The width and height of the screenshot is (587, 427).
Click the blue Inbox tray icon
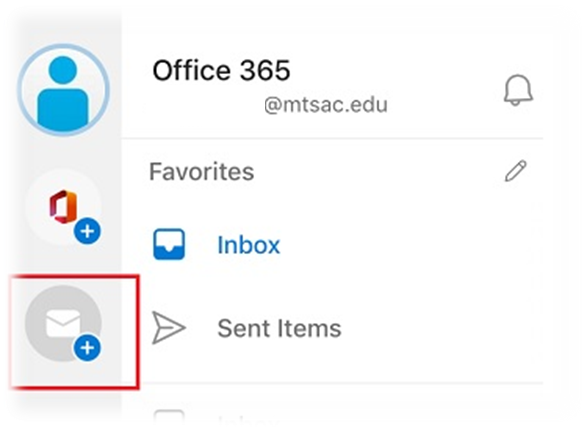(169, 244)
